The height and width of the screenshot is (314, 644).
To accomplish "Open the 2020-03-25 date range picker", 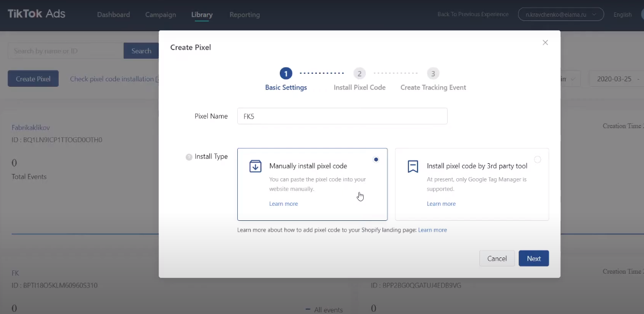I will point(617,79).
